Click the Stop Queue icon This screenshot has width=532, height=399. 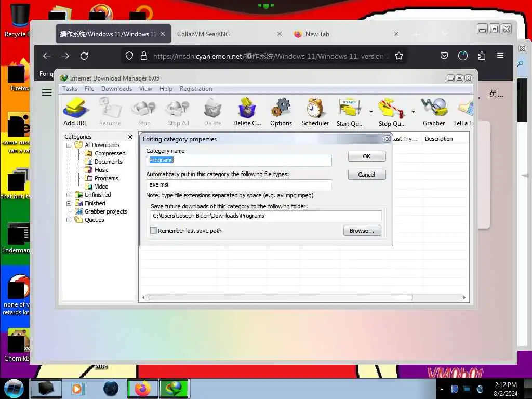point(392,112)
